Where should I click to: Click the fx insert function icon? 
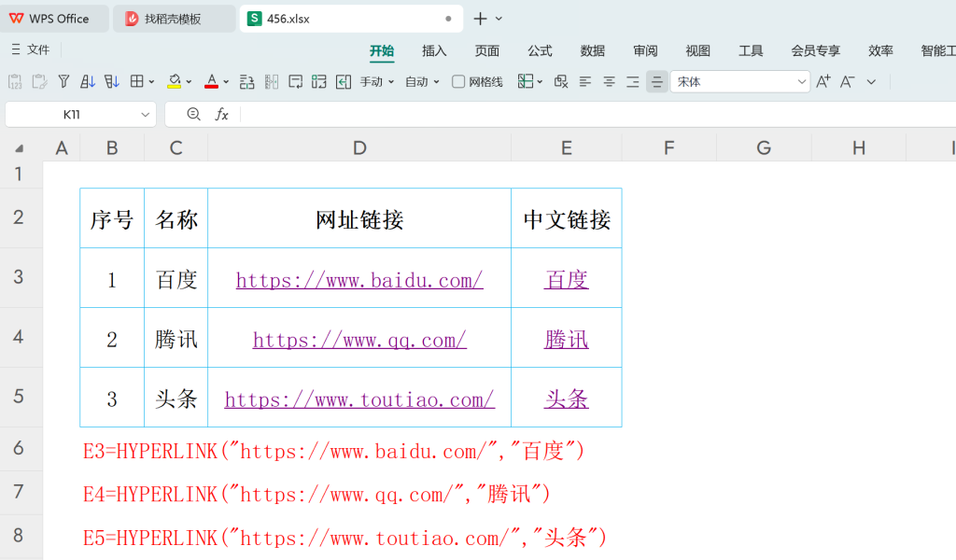coord(222,114)
